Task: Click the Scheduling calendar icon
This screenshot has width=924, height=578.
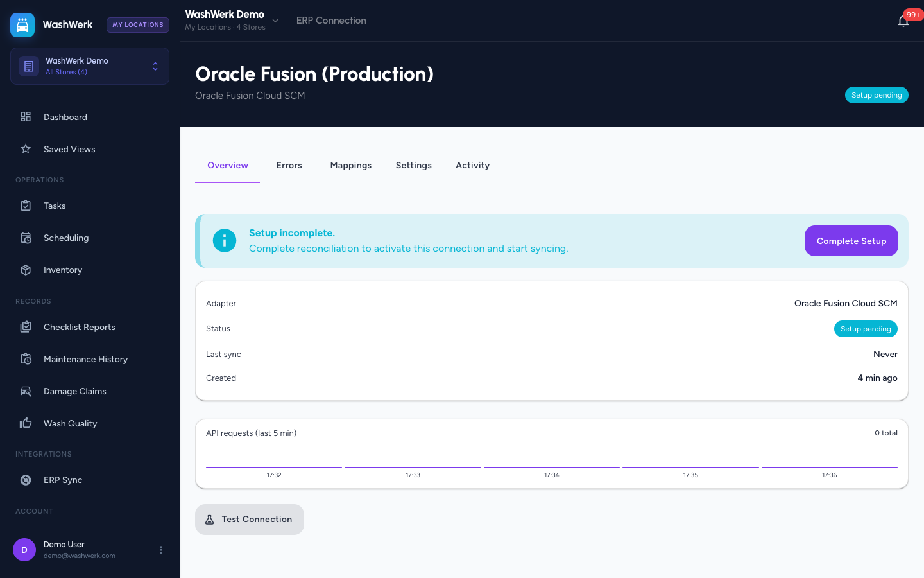Action: pyautogui.click(x=26, y=238)
